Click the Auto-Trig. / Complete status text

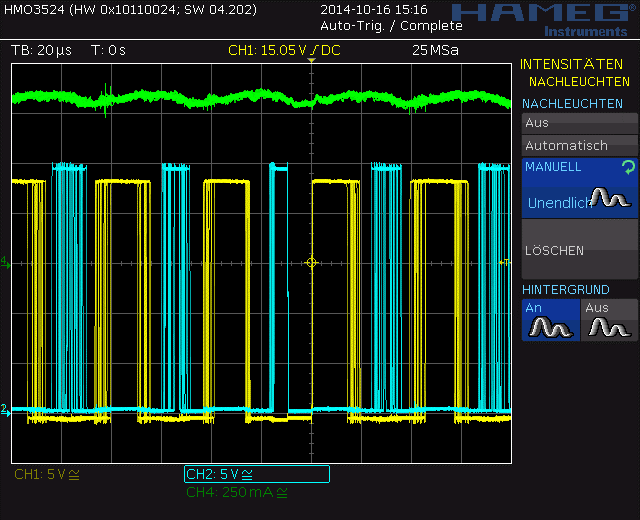click(x=377, y=26)
